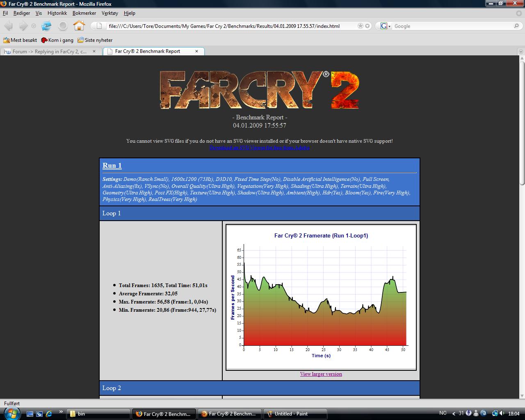Screen dimensions: 525x420
Task: Open the Historikk menu
Action: click(57, 13)
